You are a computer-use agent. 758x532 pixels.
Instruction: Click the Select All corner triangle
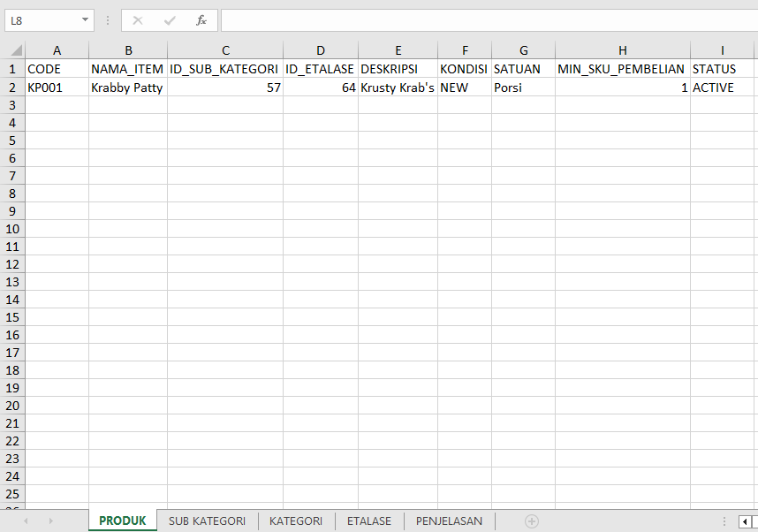pyautogui.click(x=12, y=50)
